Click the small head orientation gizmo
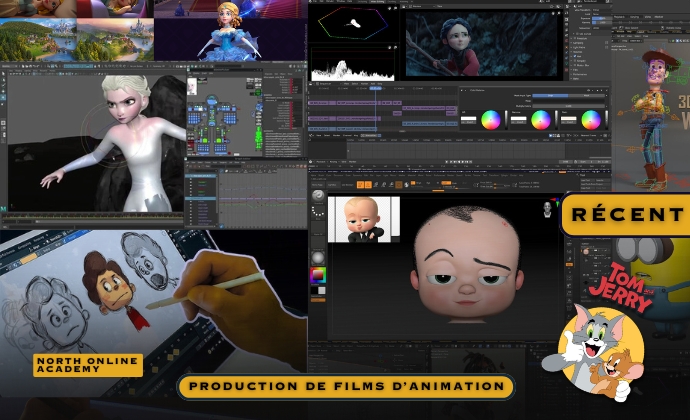This screenshot has height=420, width=690. point(547,208)
